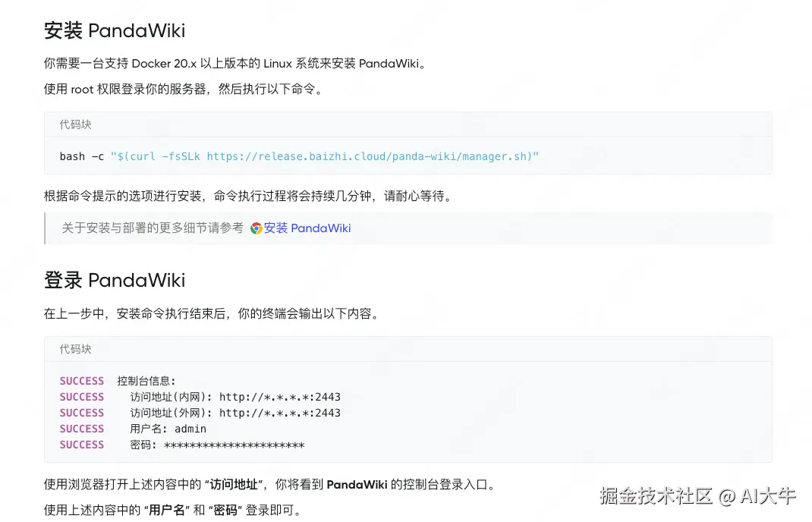Viewport: 812px width, 522px height.
Task: Click the 登录 PandaWiki heading
Action: [x=115, y=280]
